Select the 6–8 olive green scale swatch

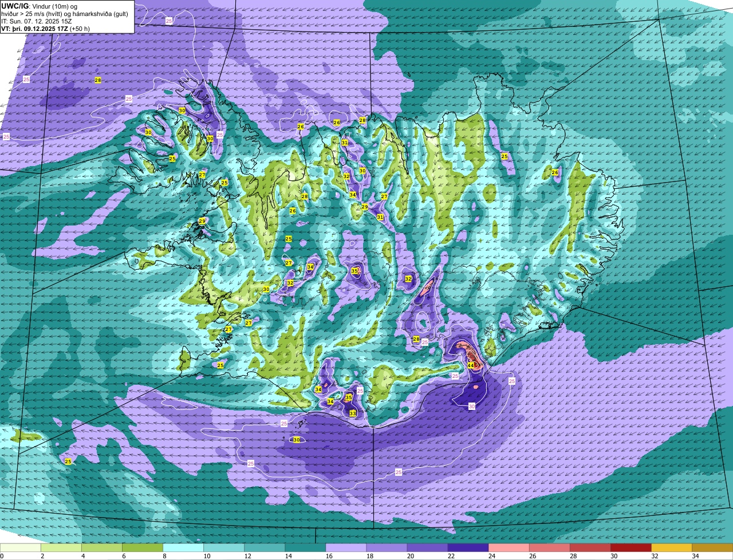click(x=143, y=547)
